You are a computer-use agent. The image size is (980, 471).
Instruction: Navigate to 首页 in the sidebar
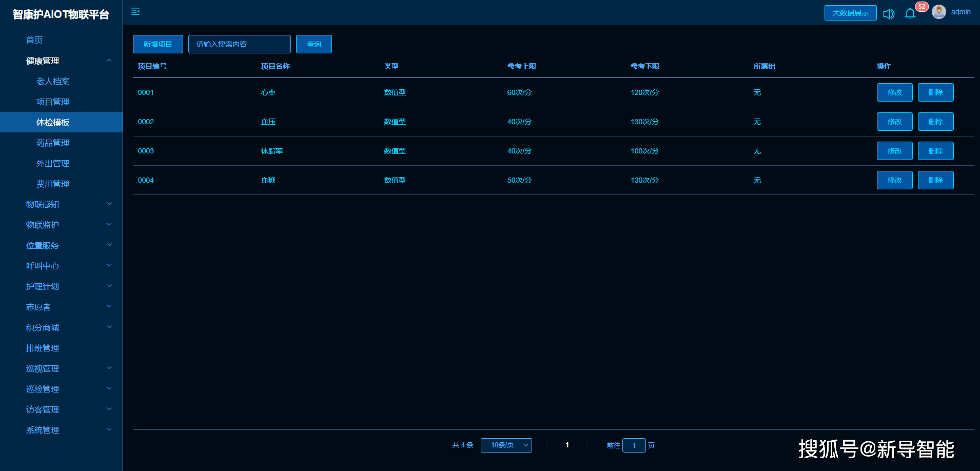pyautogui.click(x=34, y=40)
